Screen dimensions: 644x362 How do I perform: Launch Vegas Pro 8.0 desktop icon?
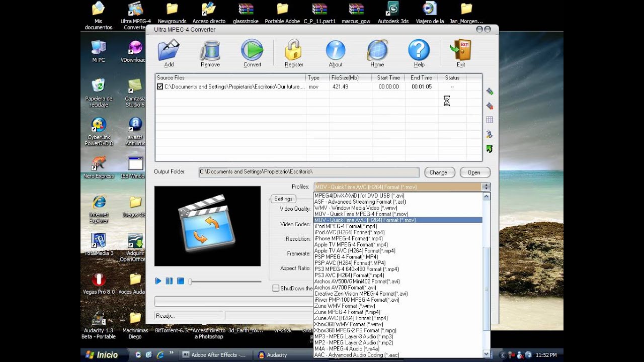[99, 283]
